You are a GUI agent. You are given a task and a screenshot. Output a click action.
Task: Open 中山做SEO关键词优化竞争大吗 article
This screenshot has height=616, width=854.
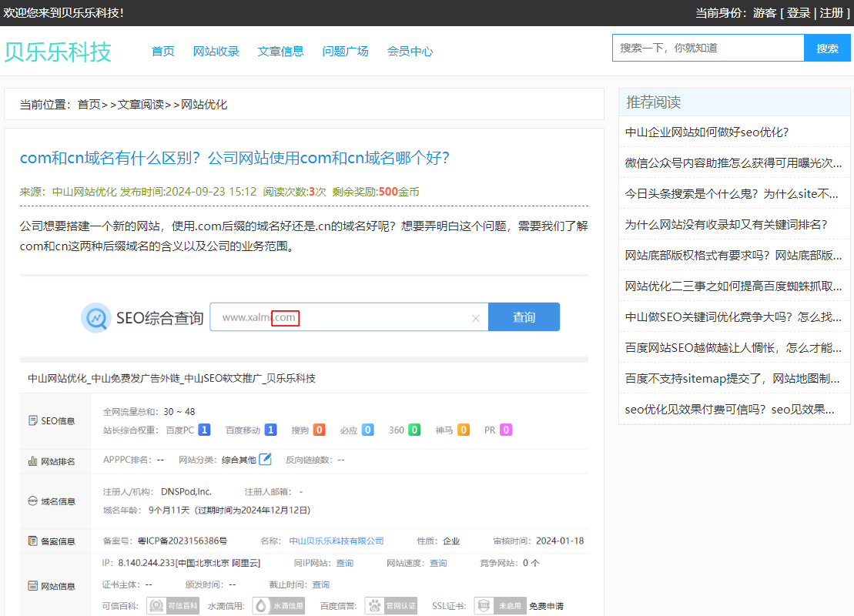pyautogui.click(x=733, y=317)
